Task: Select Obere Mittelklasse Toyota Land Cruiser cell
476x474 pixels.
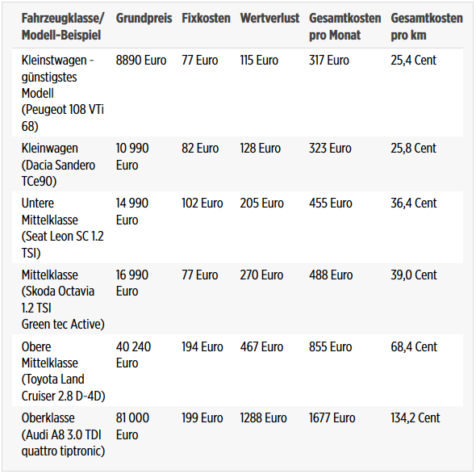Action: click(x=63, y=371)
